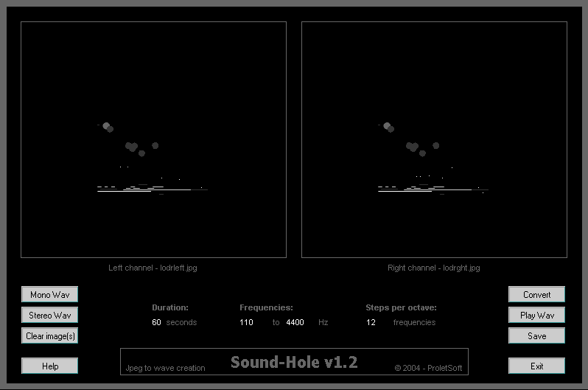This screenshot has height=390, width=588.
Task: Open the Help button
Action: 49,366
